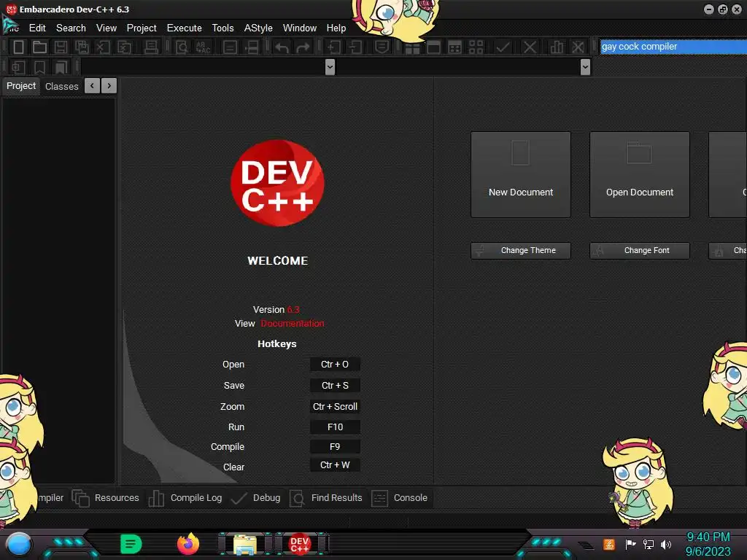Click the Insert icon at start of second toolbar row
The image size is (747, 560).
pyautogui.click(x=18, y=67)
